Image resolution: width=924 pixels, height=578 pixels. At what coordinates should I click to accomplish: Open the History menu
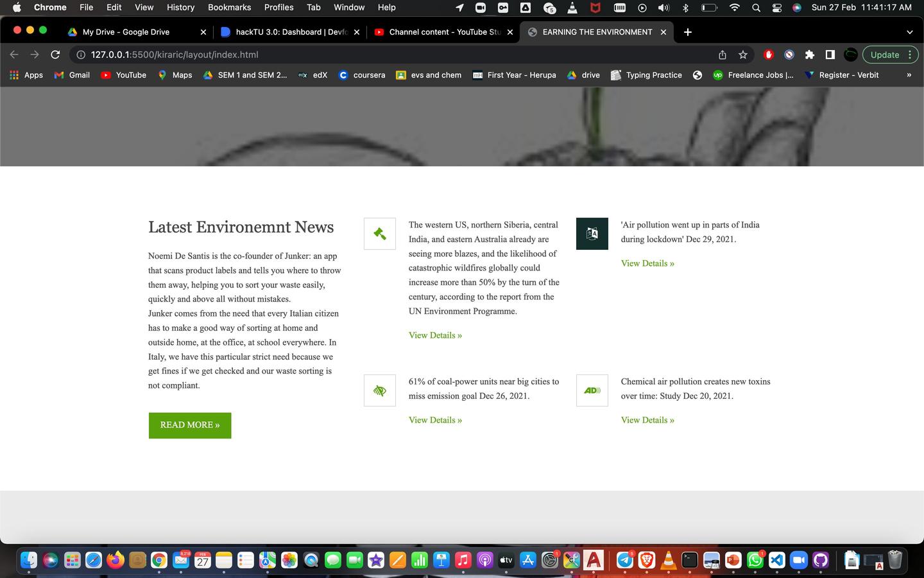tap(180, 8)
